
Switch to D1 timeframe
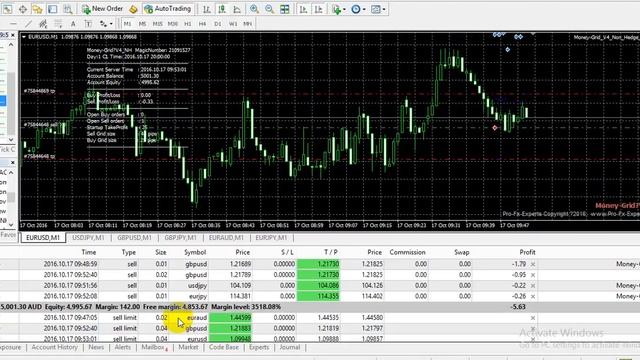(x=218, y=24)
